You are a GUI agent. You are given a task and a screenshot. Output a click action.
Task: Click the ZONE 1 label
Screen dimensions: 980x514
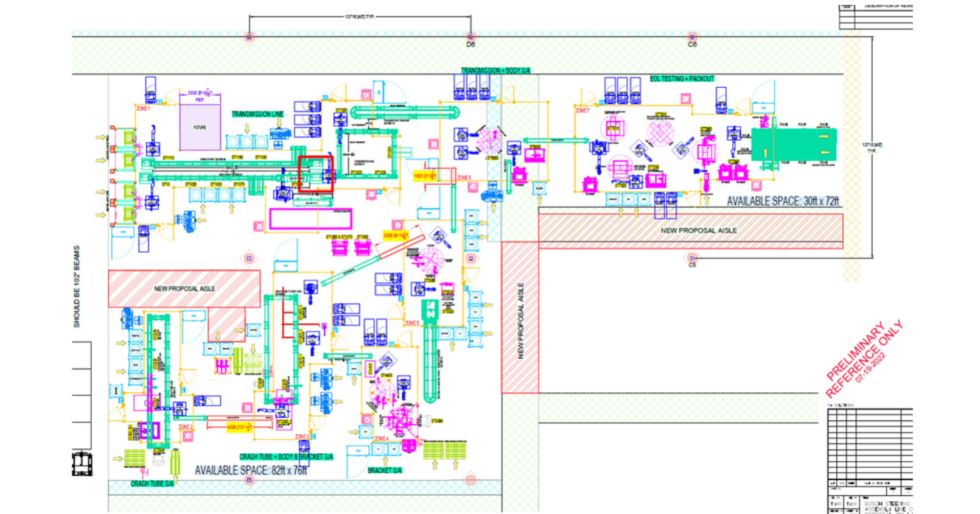click(143, 108)
